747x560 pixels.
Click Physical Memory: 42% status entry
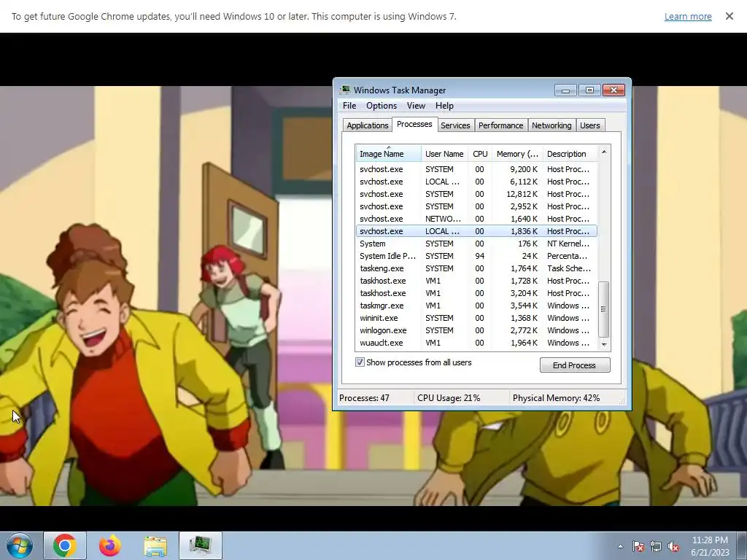click(x=556, y=398)
